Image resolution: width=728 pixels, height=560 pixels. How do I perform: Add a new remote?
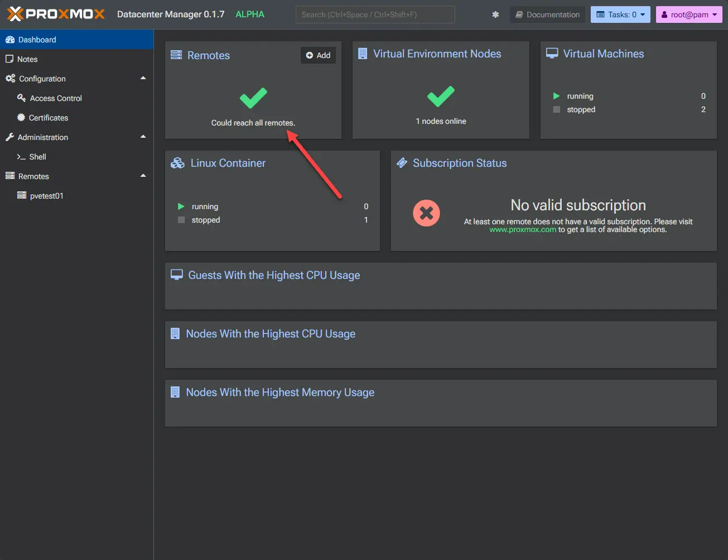tap(318, 55)
